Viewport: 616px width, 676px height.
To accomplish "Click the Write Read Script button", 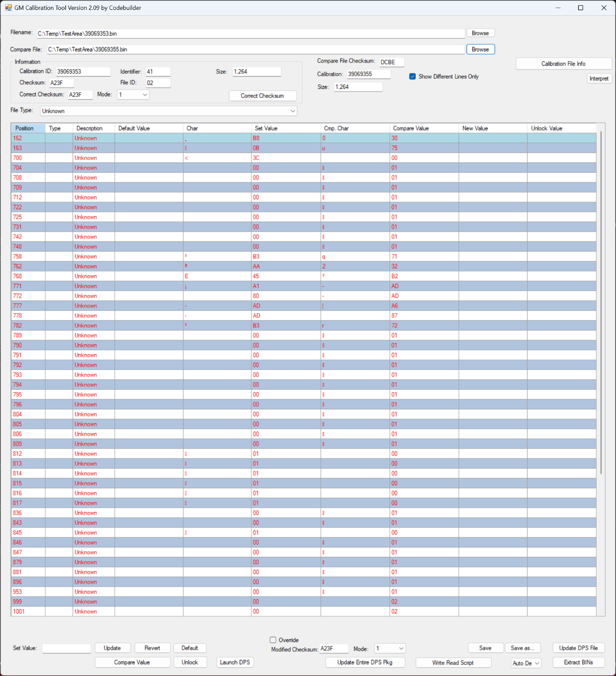I will tap(453, 662).
